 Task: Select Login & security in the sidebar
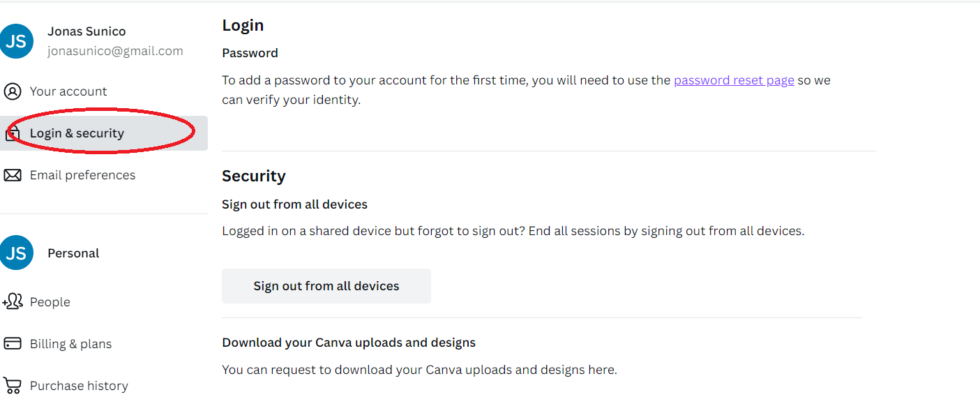click(x=104, y=133)
